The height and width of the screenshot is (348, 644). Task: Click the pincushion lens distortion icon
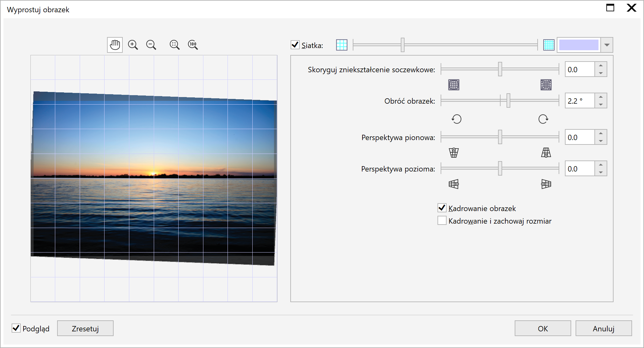[x=546, y=85]
